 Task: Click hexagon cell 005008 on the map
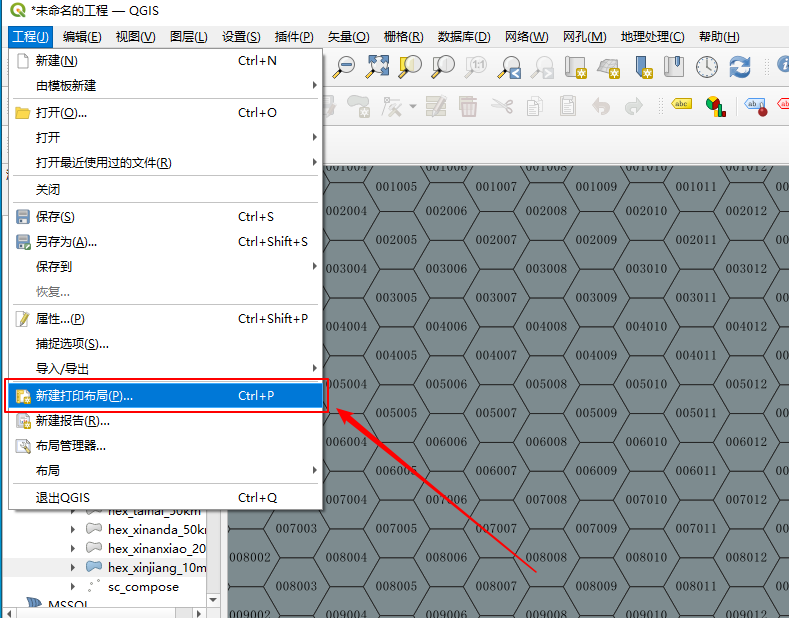[x=547, y=384]
